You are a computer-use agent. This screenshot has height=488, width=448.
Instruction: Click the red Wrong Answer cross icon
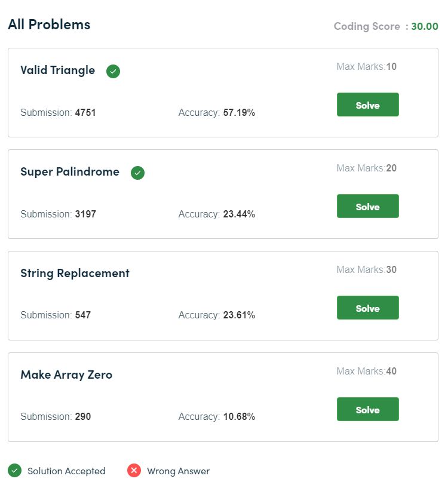134,471
